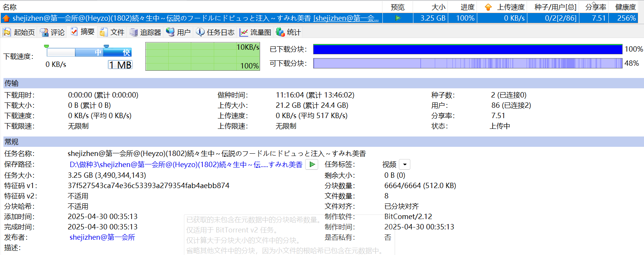
Task: Select the 摘要 tab
Action: (x=83, y=32)
